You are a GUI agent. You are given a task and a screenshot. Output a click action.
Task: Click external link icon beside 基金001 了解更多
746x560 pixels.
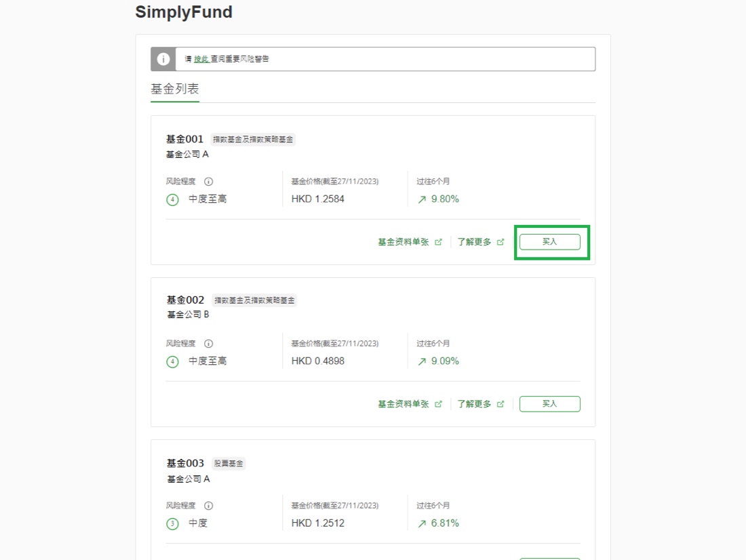(x=500, y=242)
